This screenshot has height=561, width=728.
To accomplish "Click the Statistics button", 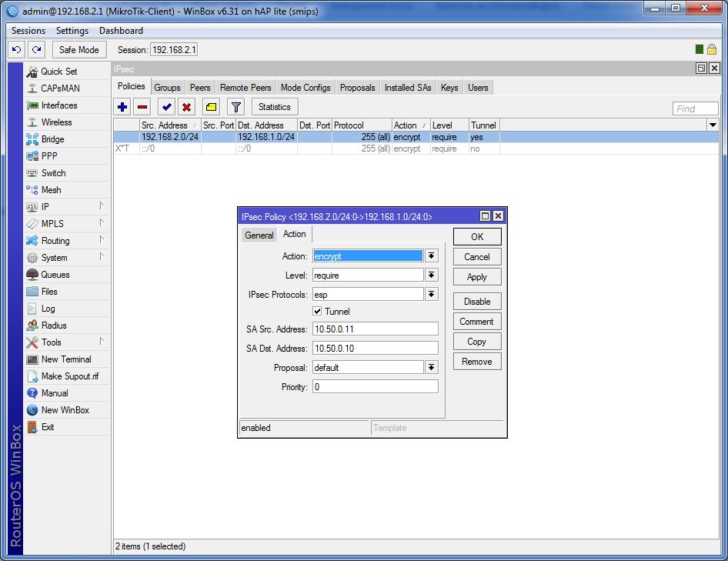I will (275, 107).
